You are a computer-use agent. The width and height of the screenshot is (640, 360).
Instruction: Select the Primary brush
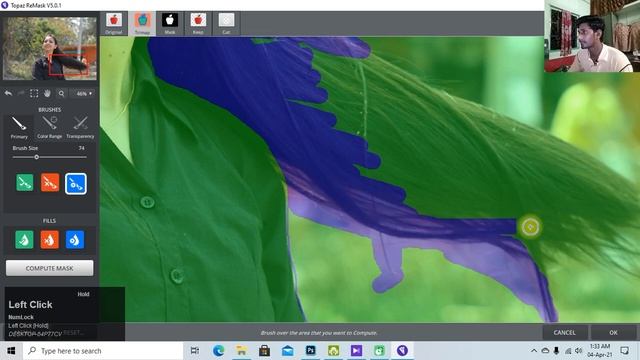coord(19,127)
